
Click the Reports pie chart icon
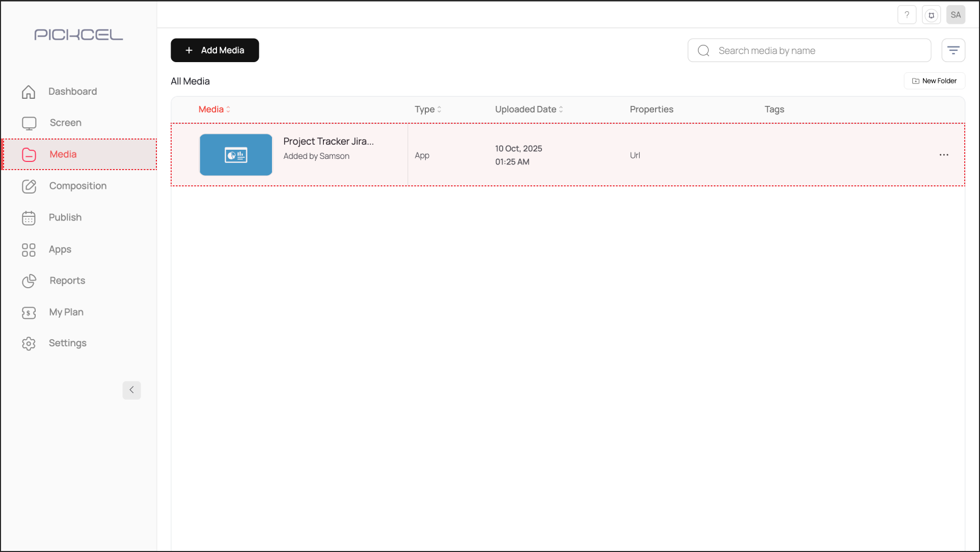29,281
